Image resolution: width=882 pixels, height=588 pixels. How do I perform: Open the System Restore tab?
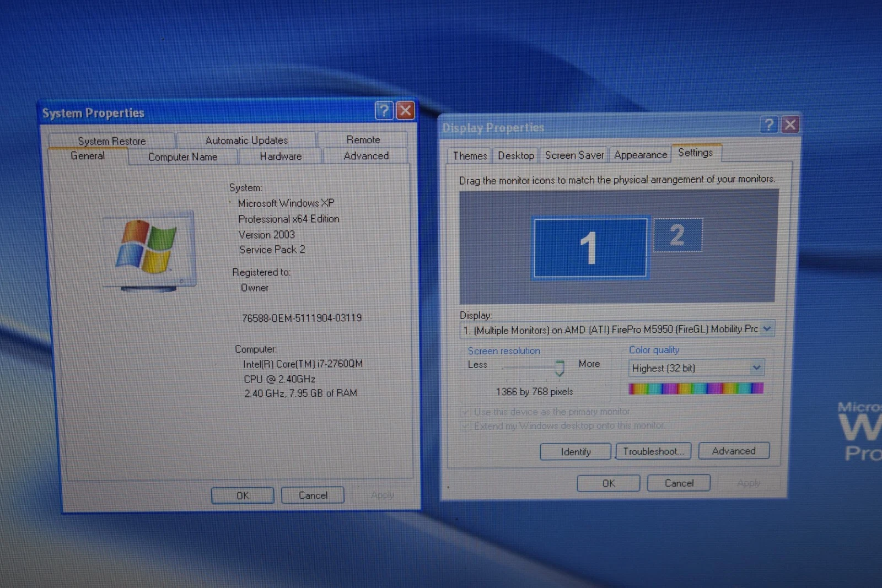coord(112,141)
